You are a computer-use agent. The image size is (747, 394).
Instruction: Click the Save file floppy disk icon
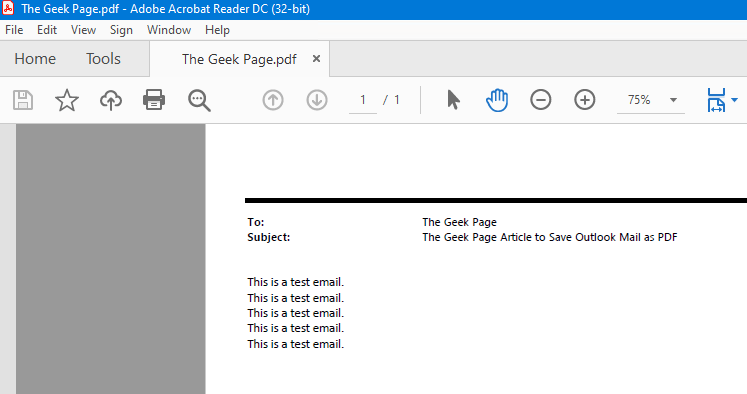point(23,100)
